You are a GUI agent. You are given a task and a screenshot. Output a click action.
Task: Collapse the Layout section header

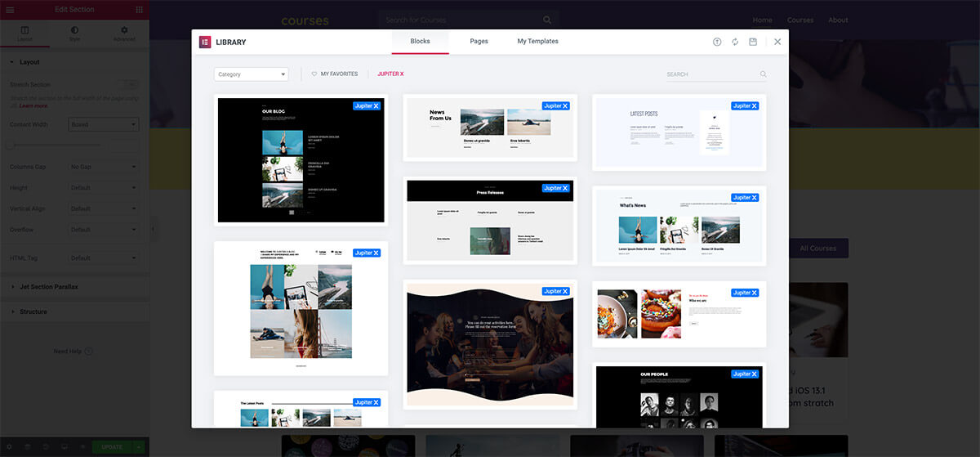pyautogui.click(x=74, y=62)
